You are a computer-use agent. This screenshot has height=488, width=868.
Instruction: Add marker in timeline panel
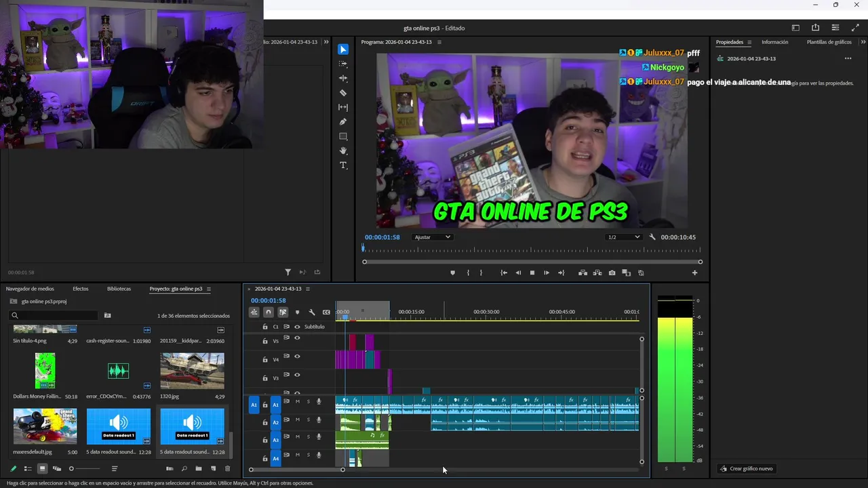[x=297, y=312]
